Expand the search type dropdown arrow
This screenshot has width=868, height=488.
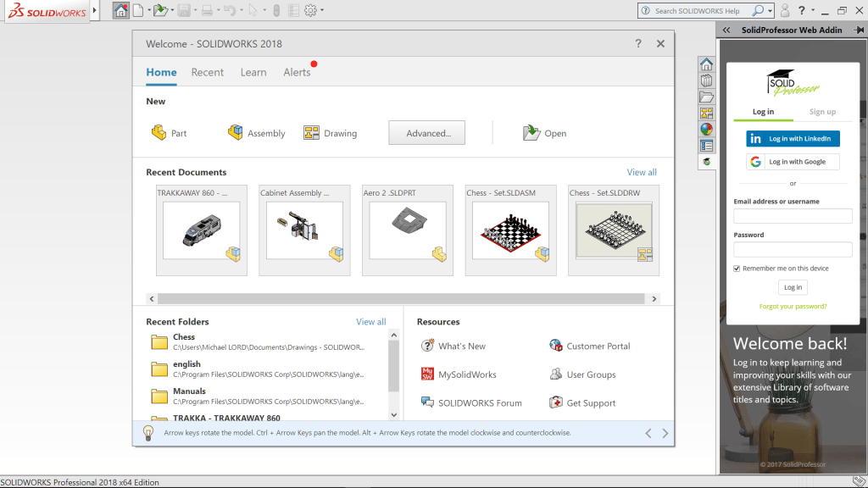tap(770, 11)
